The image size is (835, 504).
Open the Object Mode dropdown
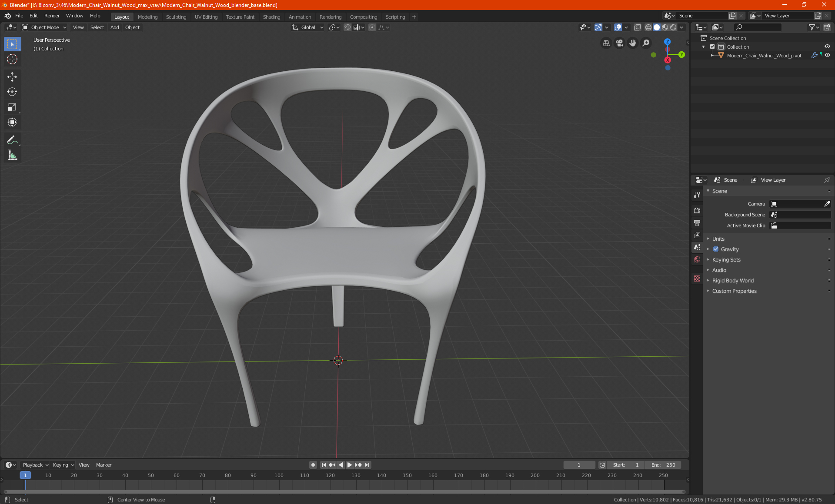pos(44,27)
